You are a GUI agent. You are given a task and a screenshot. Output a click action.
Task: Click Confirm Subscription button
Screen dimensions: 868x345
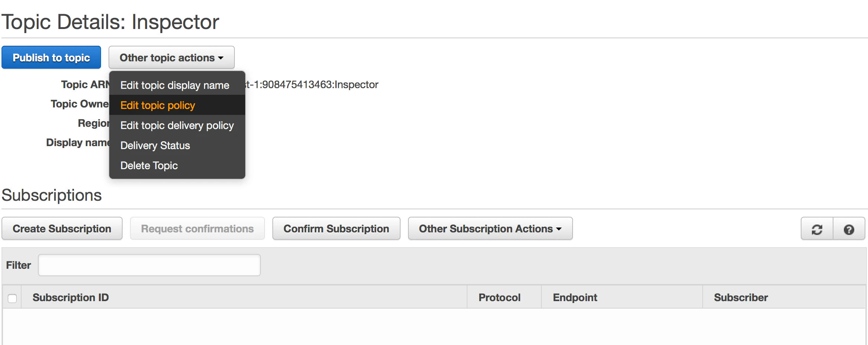pos(336,229)
